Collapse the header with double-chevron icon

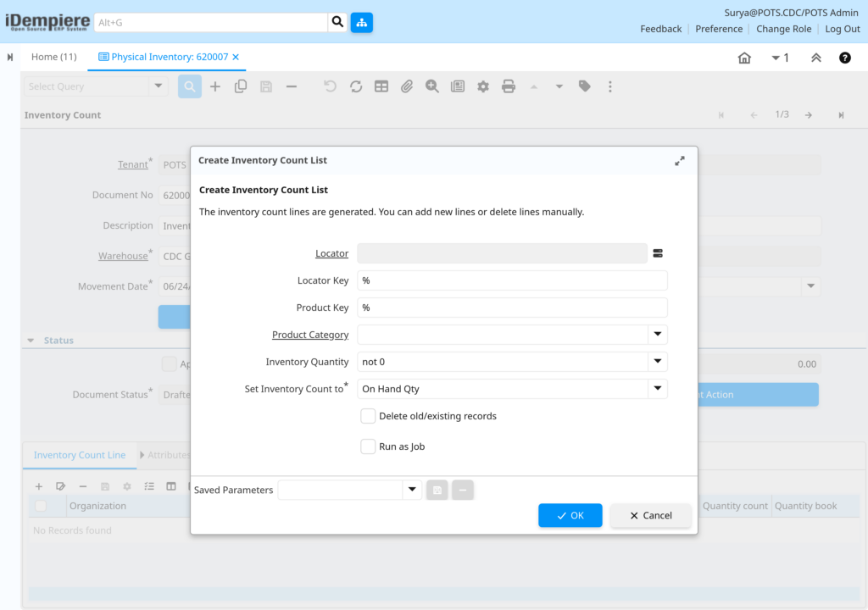(816, 58)
